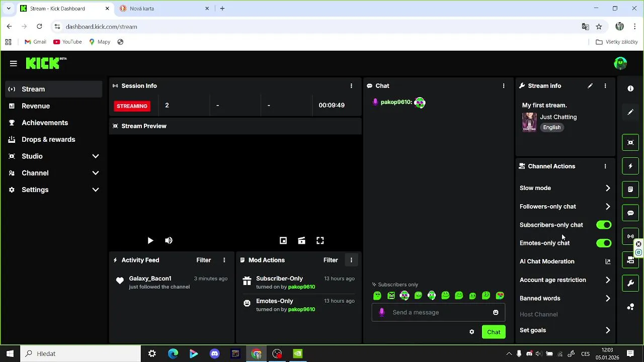
Task: Toggle the stream preview widget in the right sidebar
Action: point(630,142)
